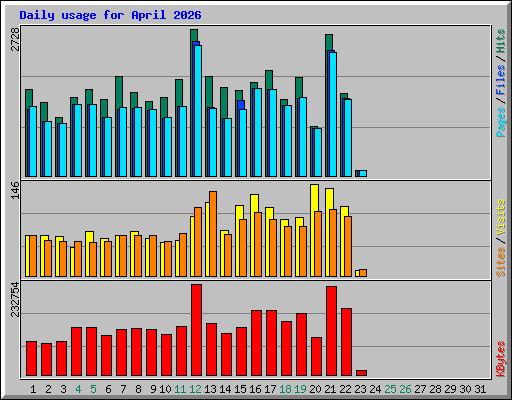This screenshot has height=400, width=512.
Task: Click day label 10 on the x-axis
Action: pos(165,389)
